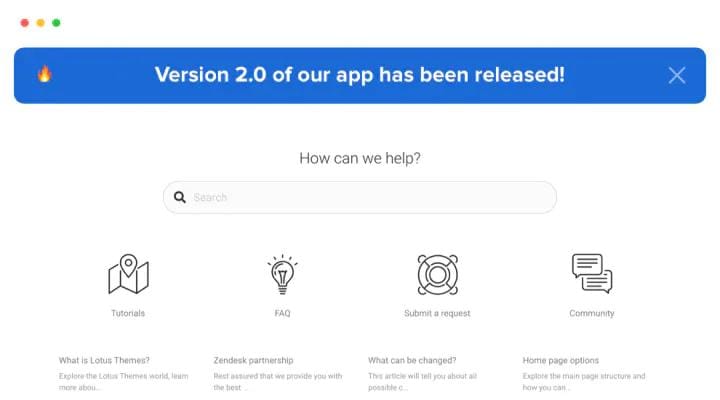Click the Tutorials map pin icon

click(128, 274)
